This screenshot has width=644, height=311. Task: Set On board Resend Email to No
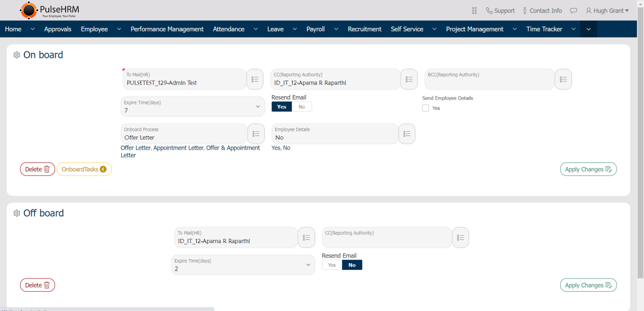point(301,107)
